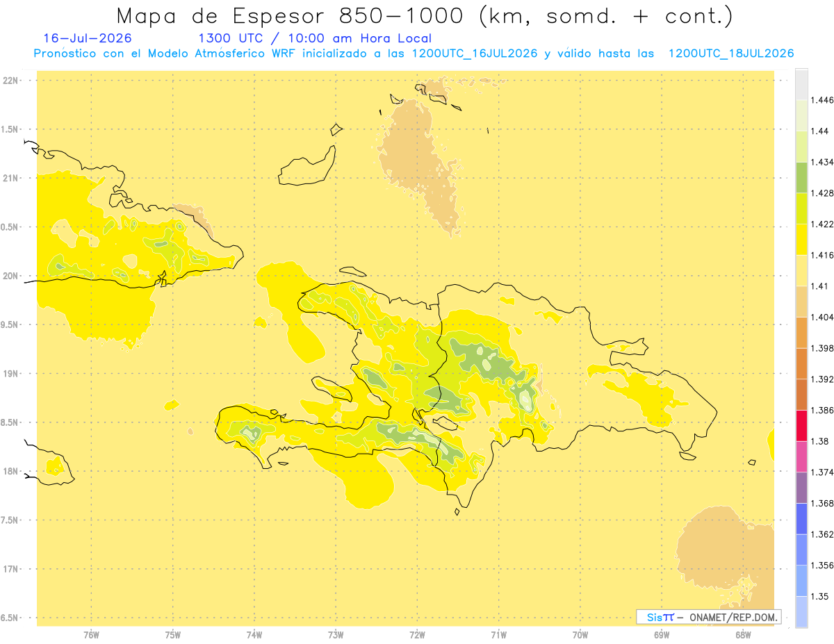Click the legend value '1.362'
The width and height of the screenshot is (834, 644).
tap(823, 534)
